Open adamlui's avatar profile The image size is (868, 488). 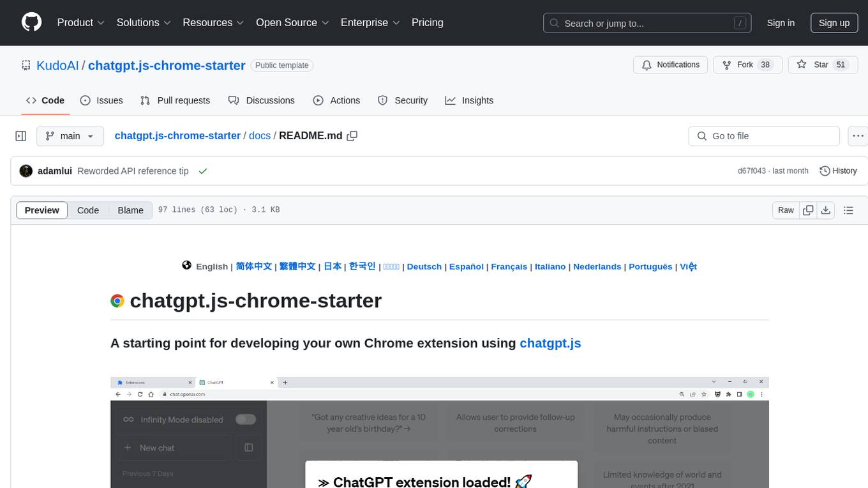(x=26, y=171)
